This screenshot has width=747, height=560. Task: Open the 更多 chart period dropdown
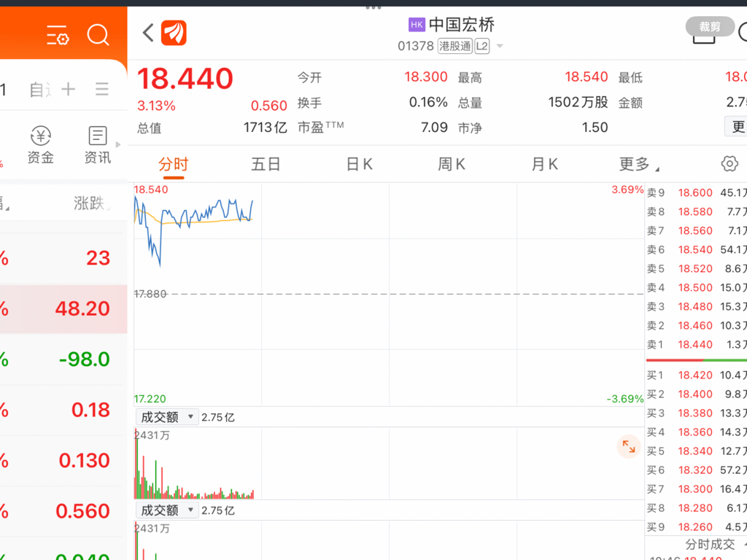(x=638, y=165)
